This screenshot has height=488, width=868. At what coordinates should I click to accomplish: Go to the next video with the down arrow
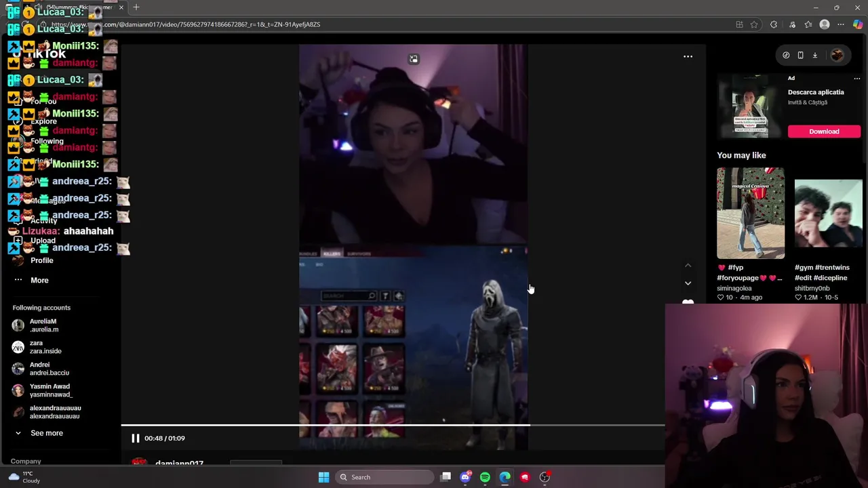pyautogui.click(x=688, y=283)
